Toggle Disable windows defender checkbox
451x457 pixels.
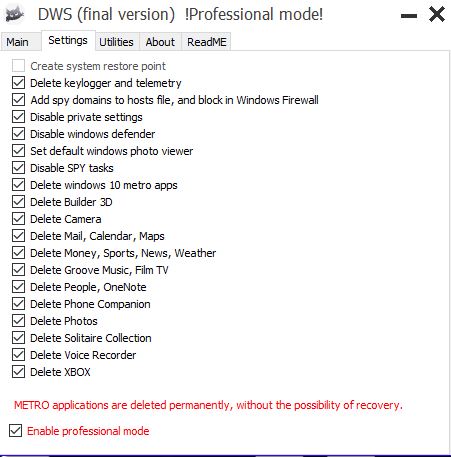tap(18, 134)
